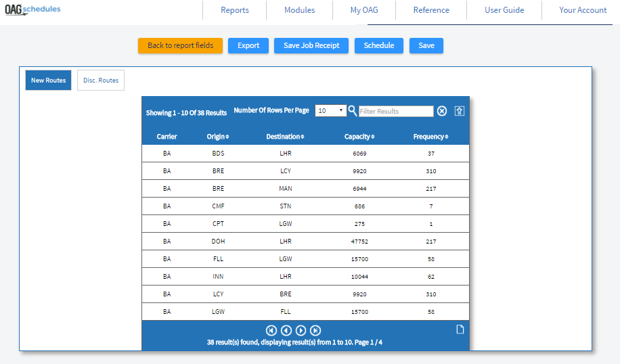
Task: Clear the filter with the X icon
Action: point(442,111)
